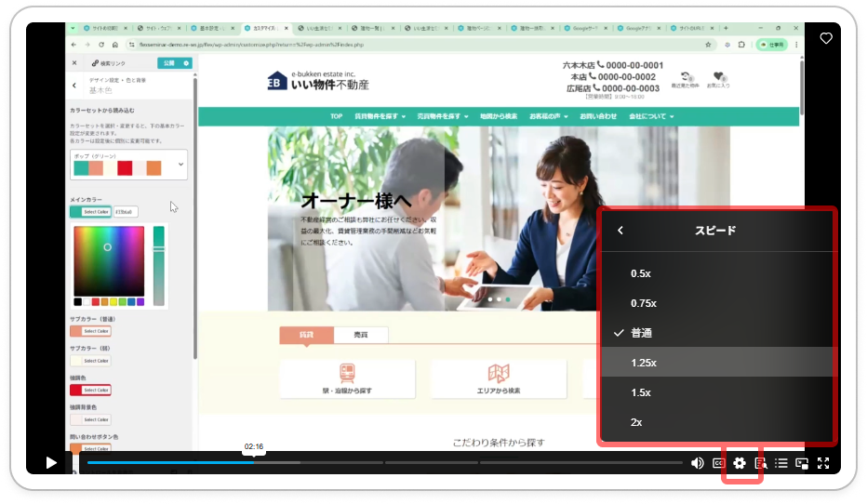Choose 0.75x speed option
The image size is (867, 504).
coord(643,303)
